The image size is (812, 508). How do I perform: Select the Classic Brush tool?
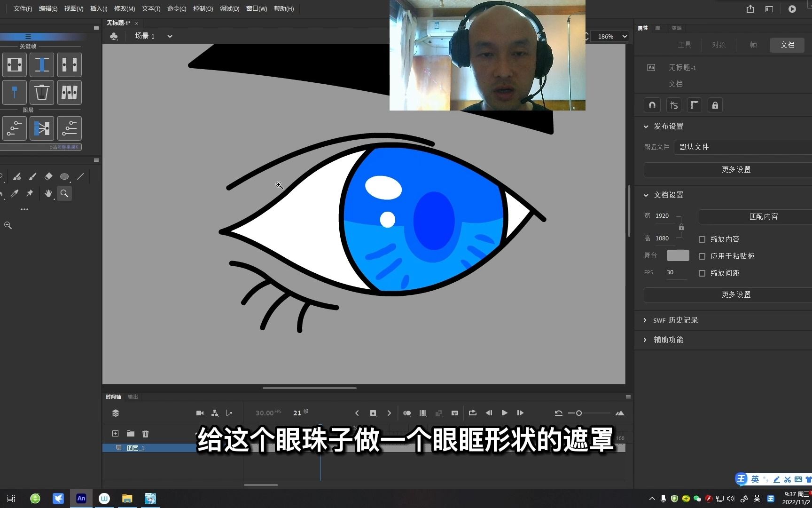[32, 176]
